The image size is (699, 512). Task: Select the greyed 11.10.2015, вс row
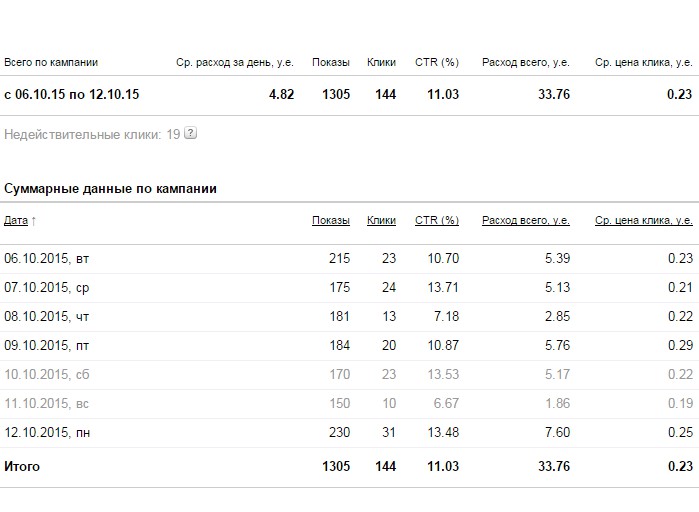tap(350, 404)
